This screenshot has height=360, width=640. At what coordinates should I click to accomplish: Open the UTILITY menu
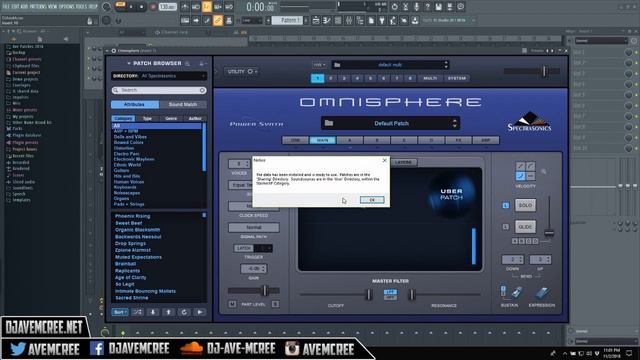click(242, 71)
